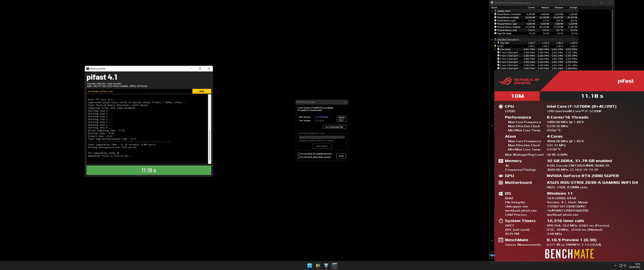
Task: Click the 10M digits label
Action: 517,96
